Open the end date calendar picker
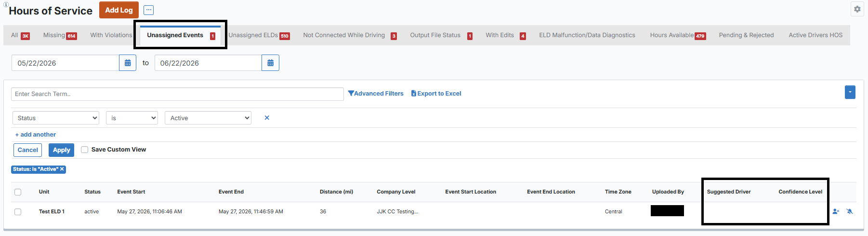 [270, 63]
